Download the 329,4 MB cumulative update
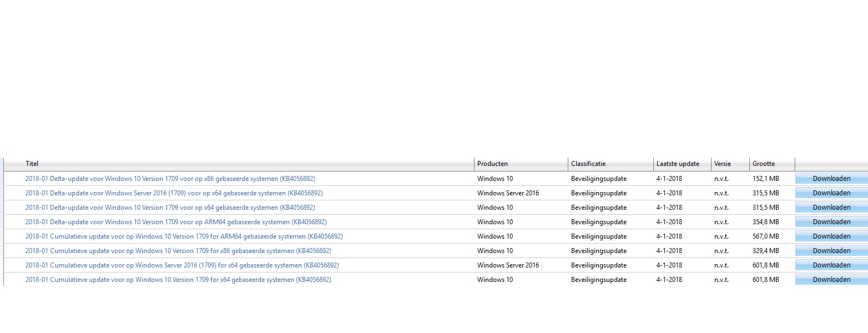This screenshot has width=868, height=333. pos(831,251)
